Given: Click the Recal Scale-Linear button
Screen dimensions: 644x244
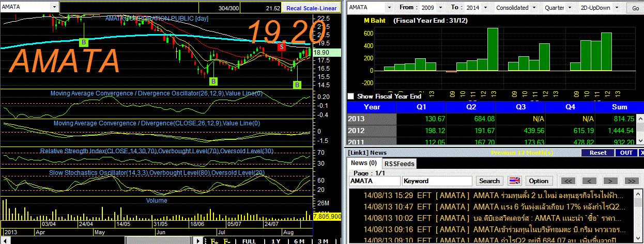Looking at the screenshot, I should pyautogui.click(x=311, y=8).
